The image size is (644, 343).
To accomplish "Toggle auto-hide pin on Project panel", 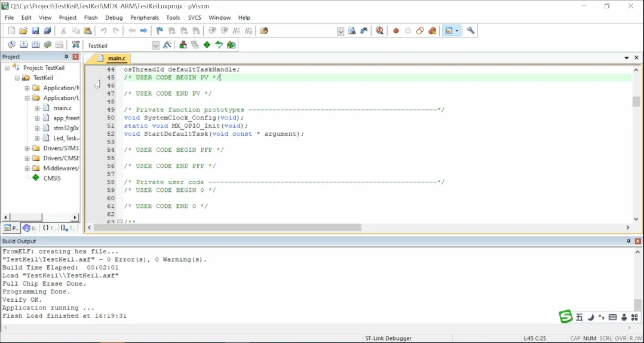I will click(x=66, y=57).
